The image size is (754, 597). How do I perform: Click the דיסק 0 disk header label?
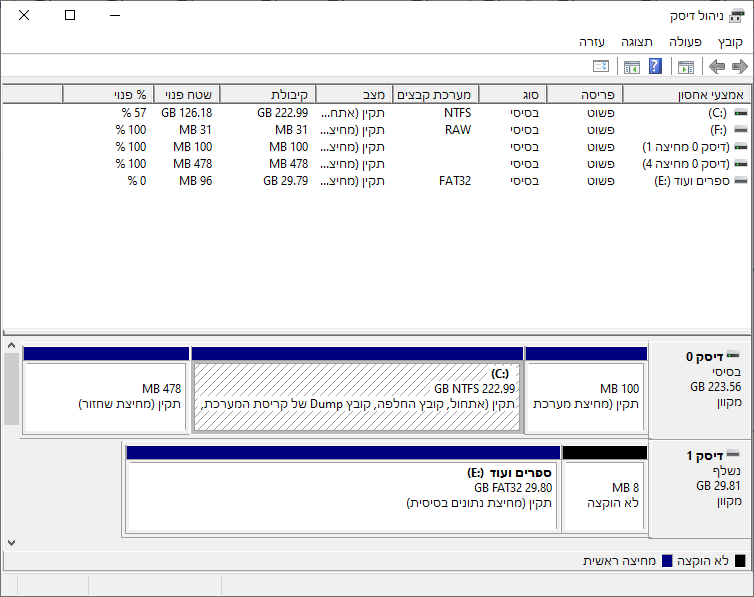click(x=704, y=357)
